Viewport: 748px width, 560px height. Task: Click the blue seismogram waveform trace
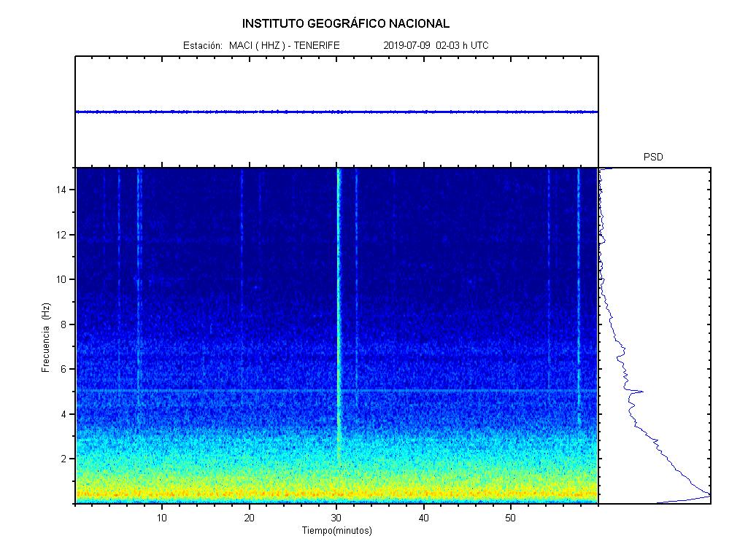[336, 112]
